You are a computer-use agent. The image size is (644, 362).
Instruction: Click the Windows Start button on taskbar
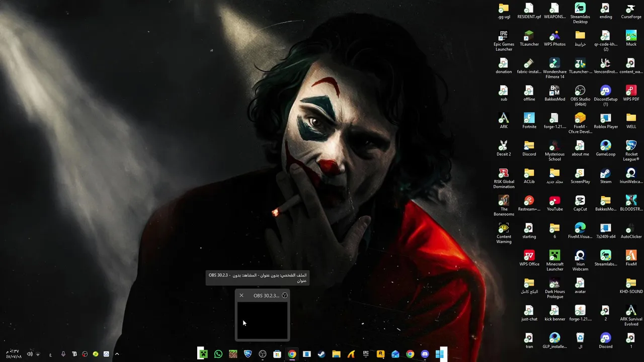point(441,354)
